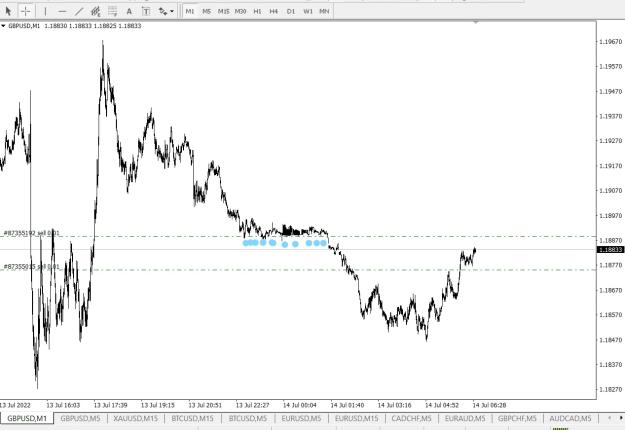Viewport: 625px width, 430px height.
Task: Open the EURAUD,M5 chart tab
Action: tap(465, 418)
